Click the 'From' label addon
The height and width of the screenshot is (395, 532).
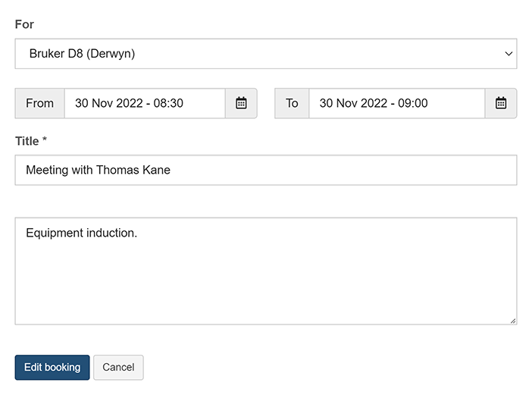click(39, 103)
